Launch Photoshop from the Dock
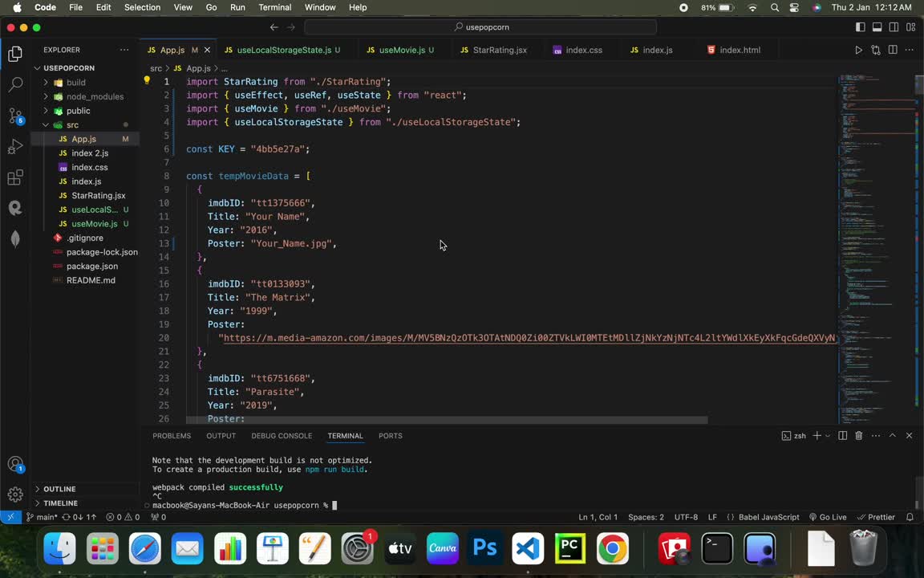Image resolution: width=924 pixels, height=578 pixels. 485,548
